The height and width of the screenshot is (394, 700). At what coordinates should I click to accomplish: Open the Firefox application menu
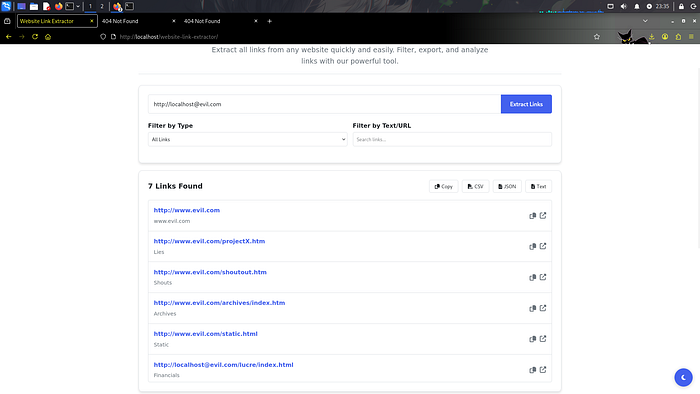tap(691, 37)
